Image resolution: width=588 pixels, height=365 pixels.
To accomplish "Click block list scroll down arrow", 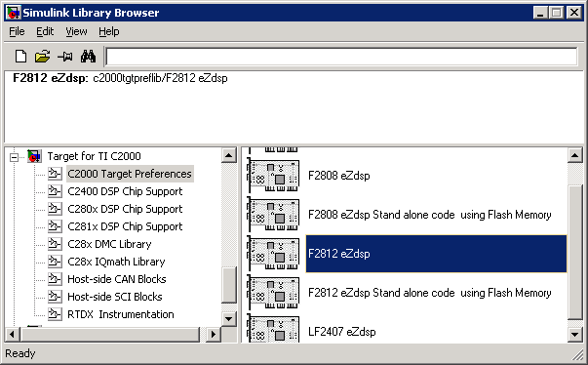I will [x=575, y=334].
